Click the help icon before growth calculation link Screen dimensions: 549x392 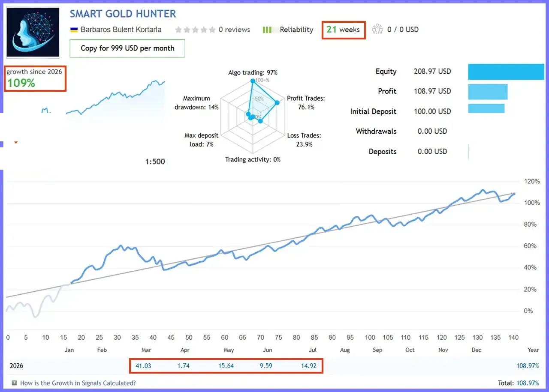point(14,383)
